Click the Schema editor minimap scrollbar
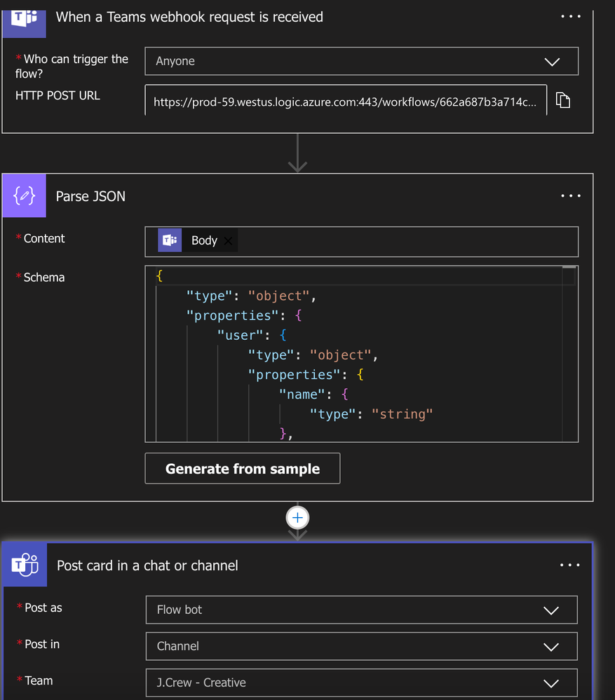Viewport: 615px width, 700px height. (569, 354)
